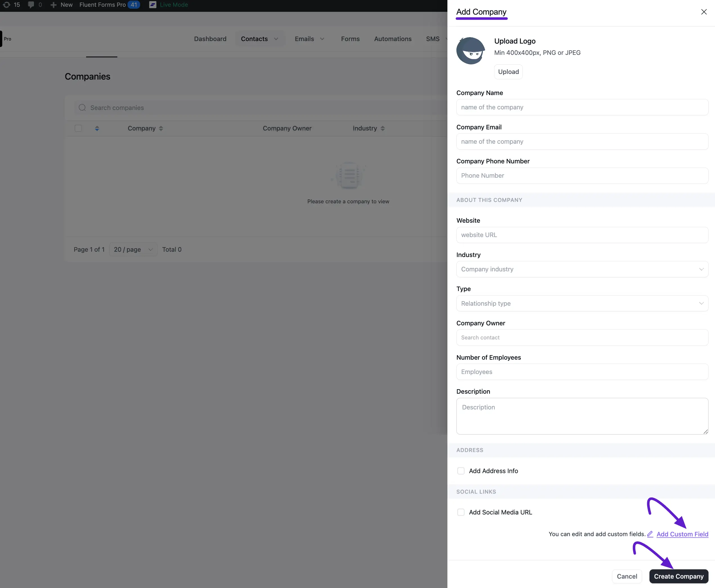
Task: Open the 20 / page pagination dropdown
Action: click(133, 250)
